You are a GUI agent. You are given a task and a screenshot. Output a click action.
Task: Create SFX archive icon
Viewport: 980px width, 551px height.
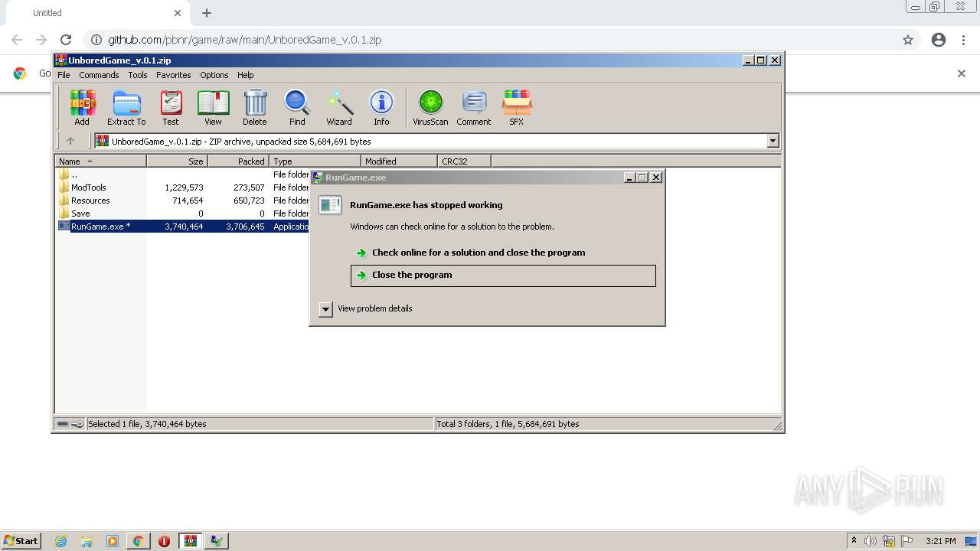(x=517, y=108)
